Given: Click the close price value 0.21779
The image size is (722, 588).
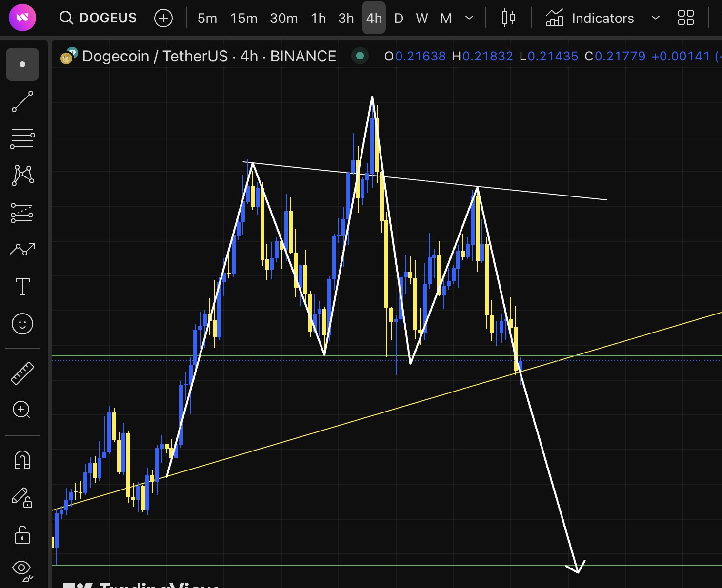Looking at the screenshot, I should (620, 57).
